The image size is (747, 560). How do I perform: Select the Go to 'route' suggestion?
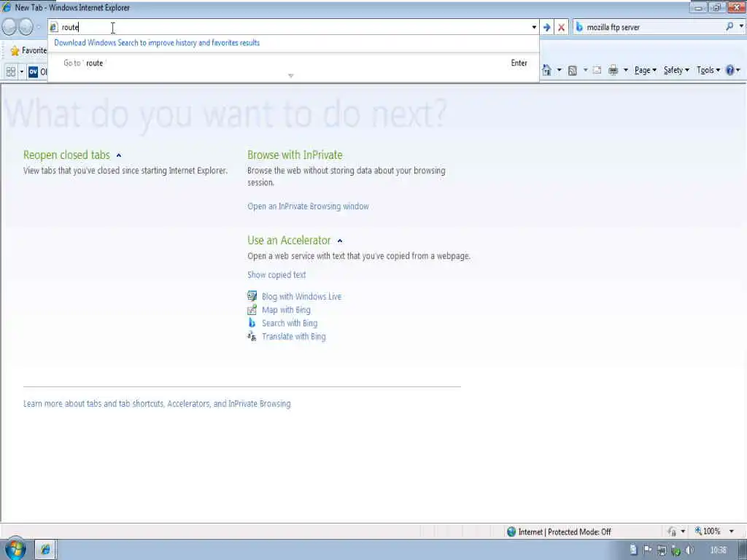pyautogui.click(x=293, y=63)
